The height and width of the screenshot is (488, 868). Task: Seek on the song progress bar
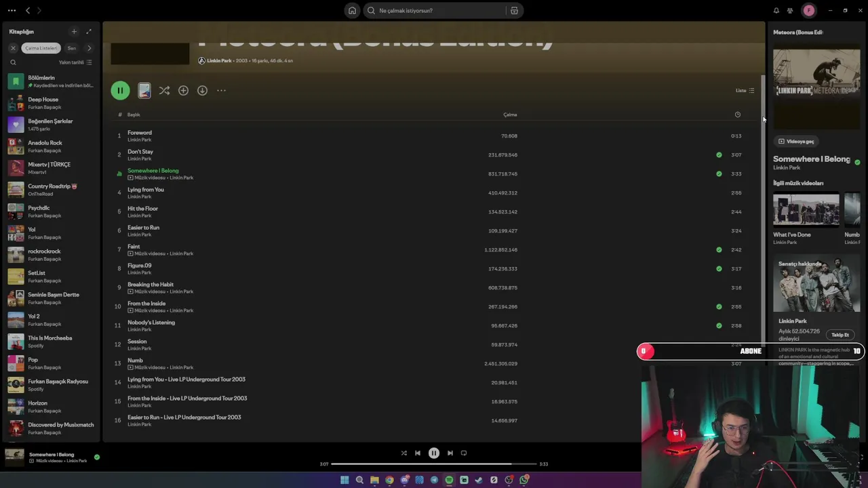[433, 464]
